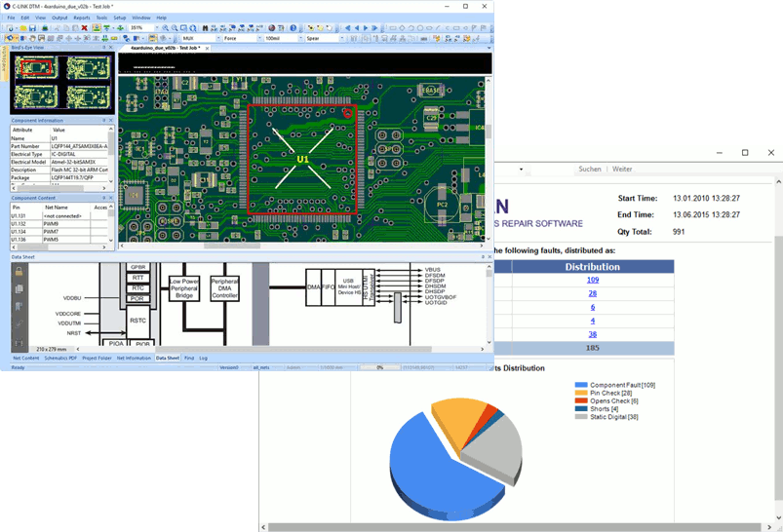The height and width of the screenshot is (532, 783).
Task: Click the binoculars Find icon
Action: 205,28
